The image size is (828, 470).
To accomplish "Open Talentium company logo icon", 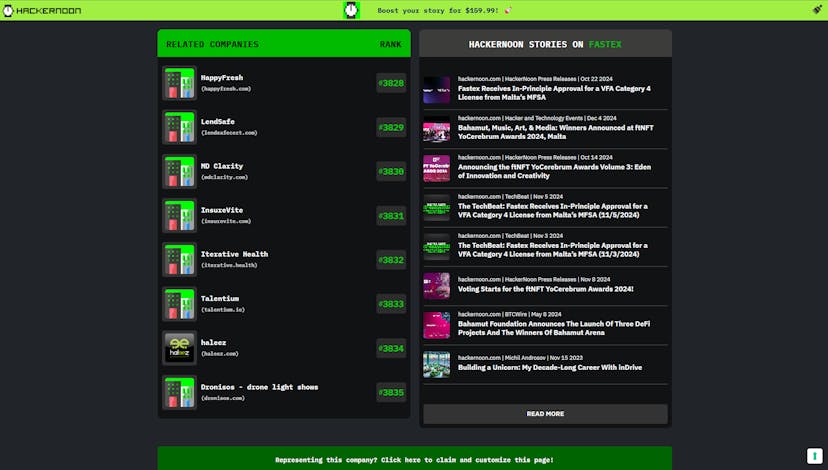I will 180,304.
